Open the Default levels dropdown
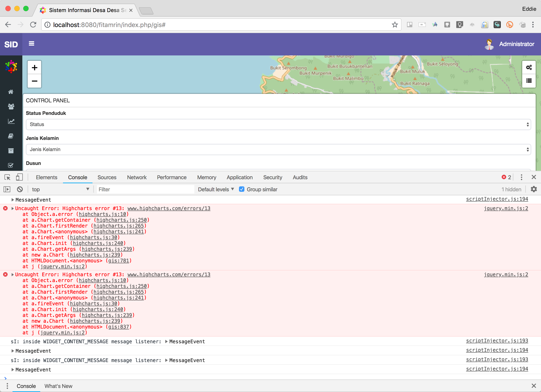Viewport: 541px width, 392px height. click(216, 189)
